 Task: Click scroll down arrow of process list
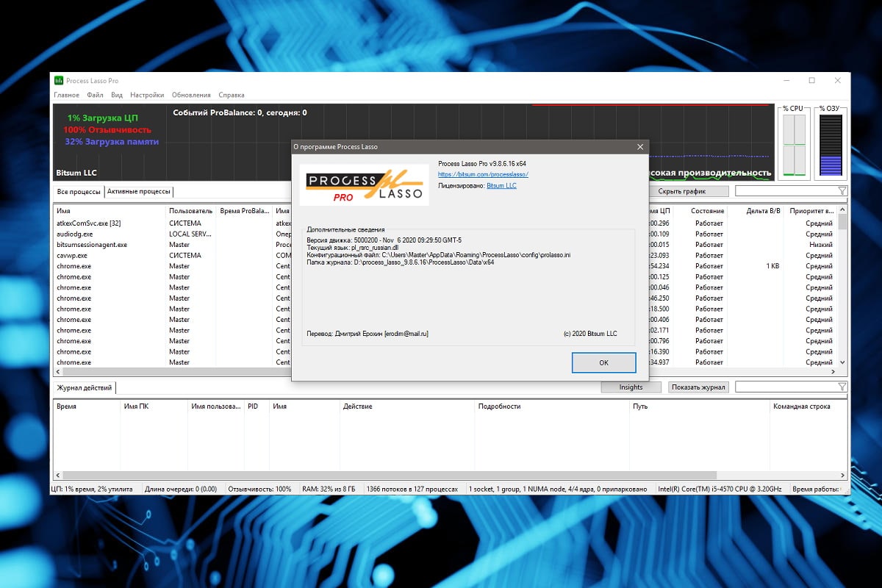(x=842, y=362)
